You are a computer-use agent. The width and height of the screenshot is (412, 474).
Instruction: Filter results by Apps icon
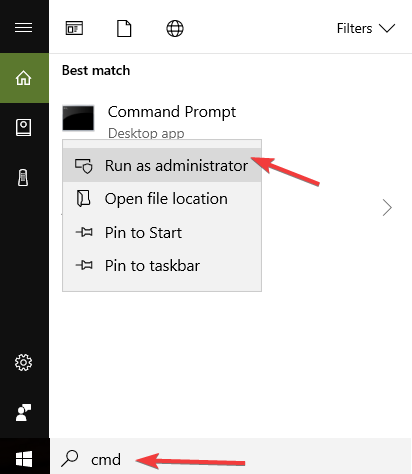click(x=74, y=28)
